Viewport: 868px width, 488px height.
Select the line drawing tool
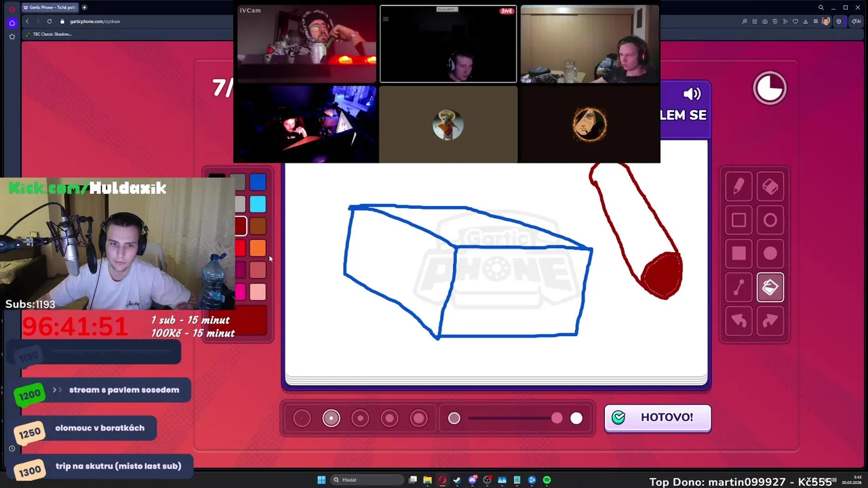(x=738, y=287)
